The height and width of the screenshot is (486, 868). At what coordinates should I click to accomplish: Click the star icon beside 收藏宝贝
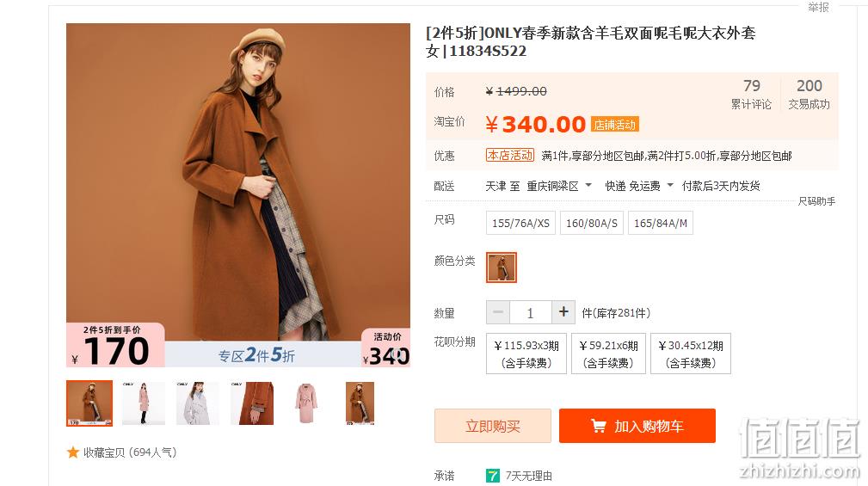point(72,452)
